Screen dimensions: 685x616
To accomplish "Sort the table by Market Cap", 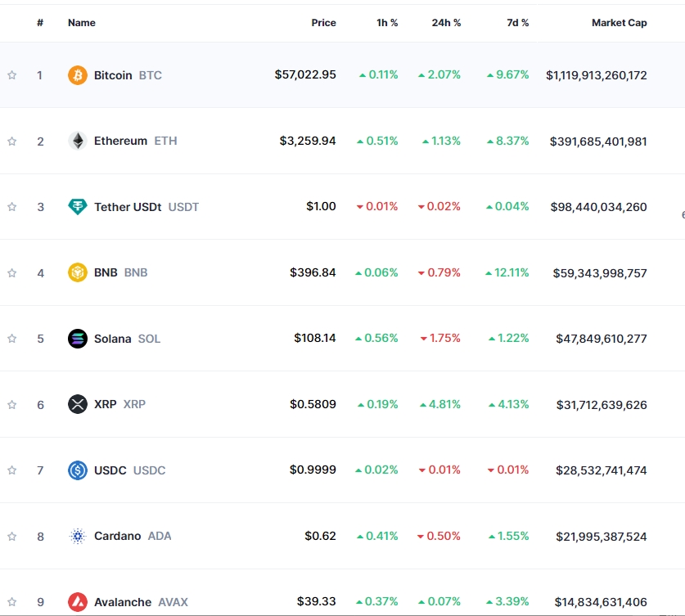I will point(619,23).
